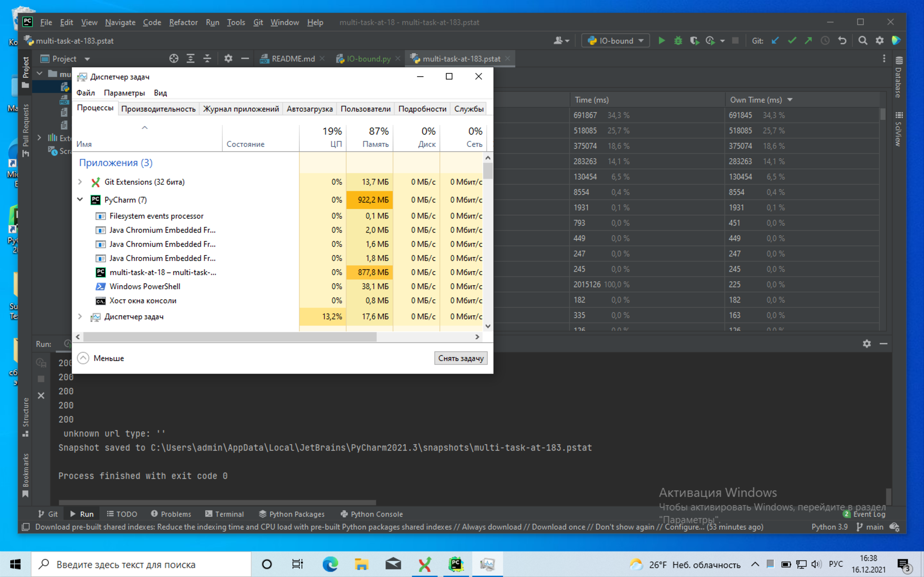Screen dimensions: 924x577
Task: Toggle the Database tool window sidebar
Action: (x=899, y=78)
